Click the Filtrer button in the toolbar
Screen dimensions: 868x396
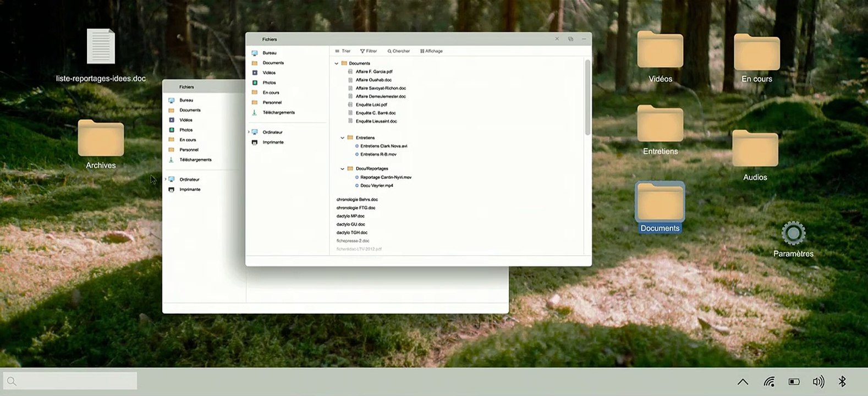pyautogui.click(x=369, y=51)
